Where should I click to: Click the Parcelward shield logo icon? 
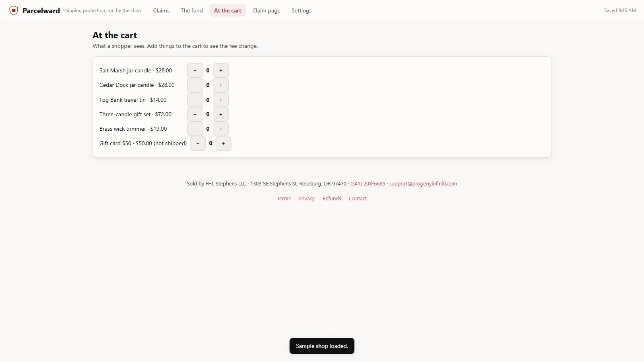pos(14,10)
